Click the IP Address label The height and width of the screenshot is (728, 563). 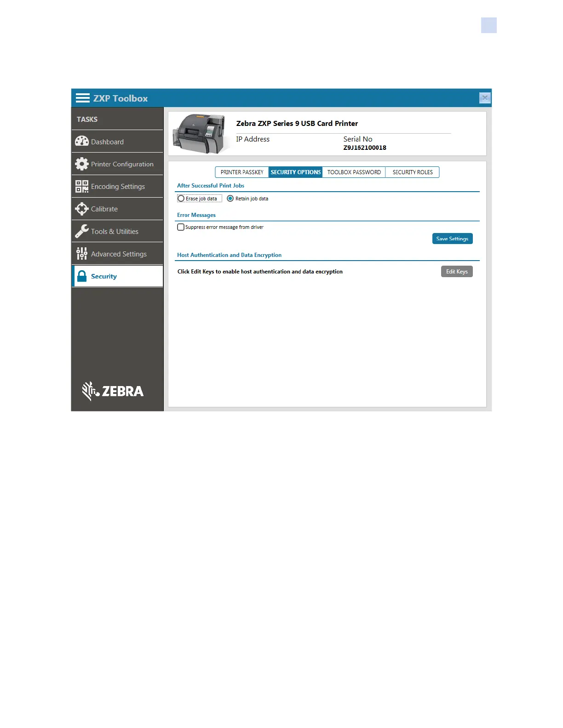click(x=253, y=139)
